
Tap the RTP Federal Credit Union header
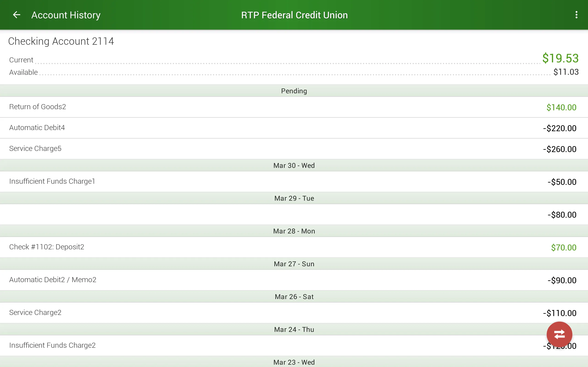294,15
